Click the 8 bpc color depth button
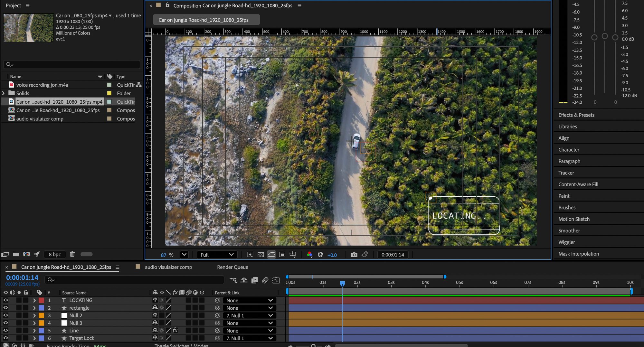Image resolution: width=644 pixels, height=347 pixels. click(55, 254)
